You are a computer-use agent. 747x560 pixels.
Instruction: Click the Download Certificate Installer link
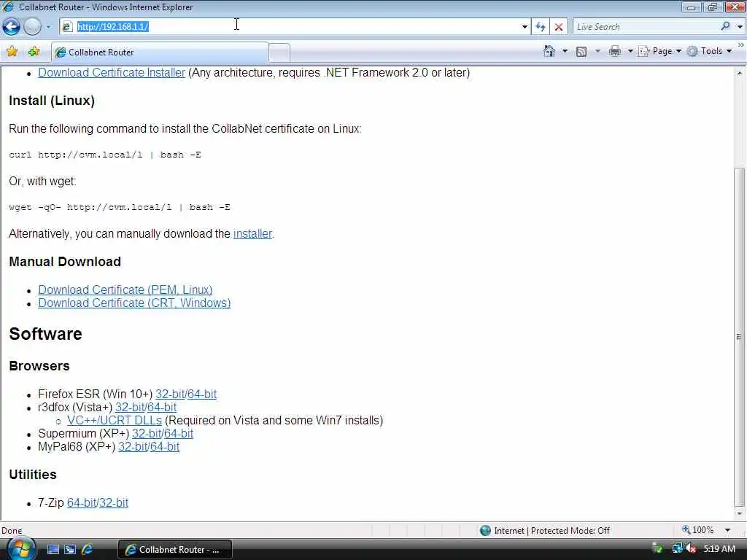pyautogui.click(x=112, y=72)
